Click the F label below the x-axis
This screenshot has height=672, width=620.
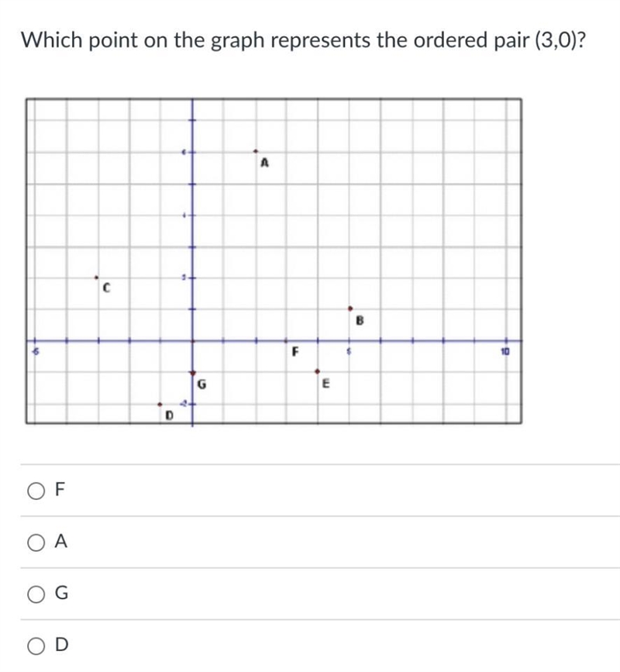(294, 352)
